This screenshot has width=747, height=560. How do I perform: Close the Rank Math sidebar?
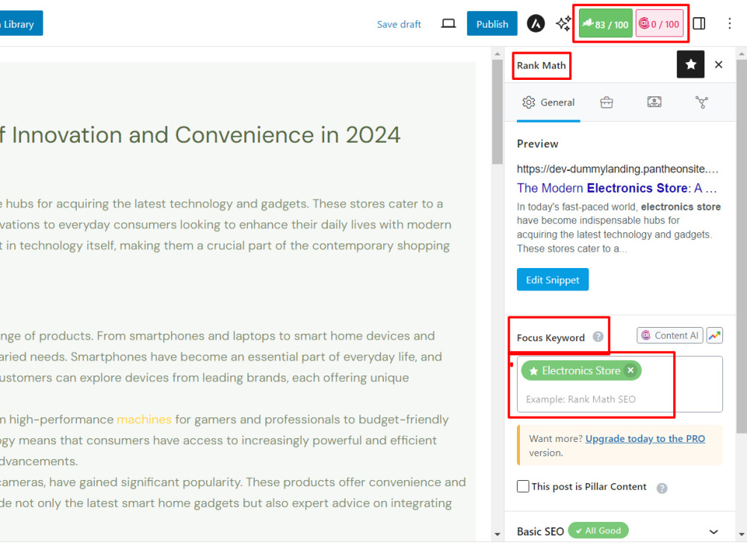[x=719, y=64]
